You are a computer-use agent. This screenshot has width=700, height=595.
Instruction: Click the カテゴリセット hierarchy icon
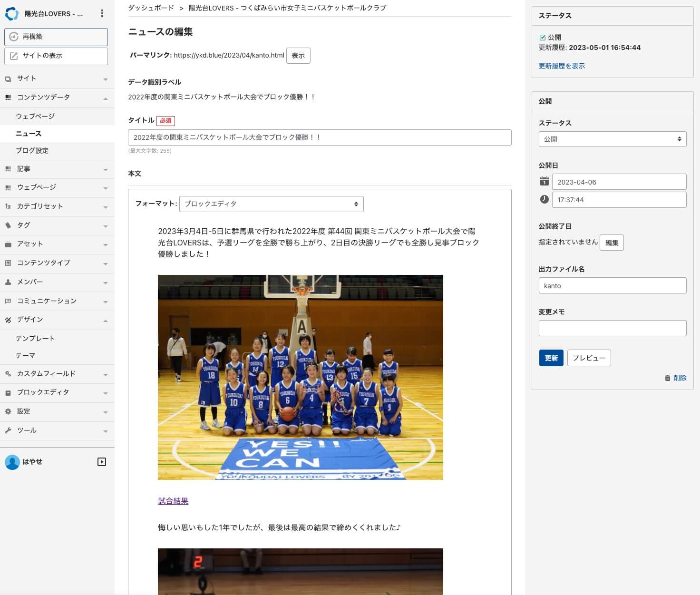tap(8, 206)
